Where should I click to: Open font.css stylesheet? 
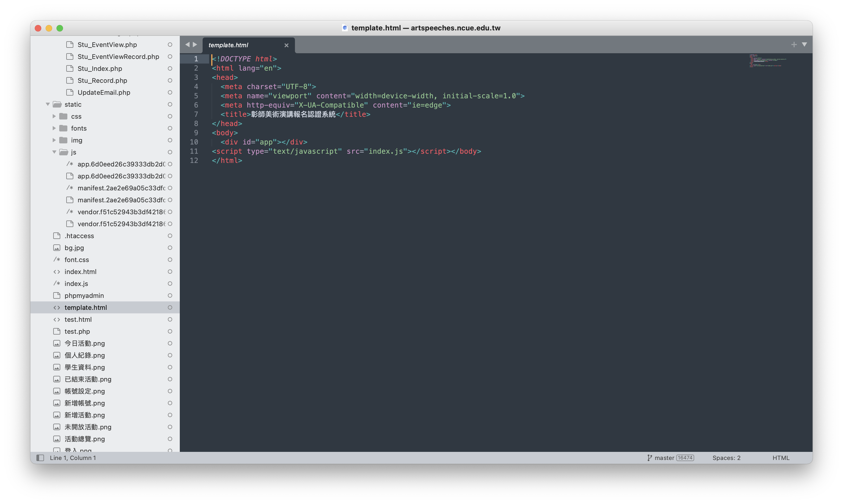pos(76,260)
